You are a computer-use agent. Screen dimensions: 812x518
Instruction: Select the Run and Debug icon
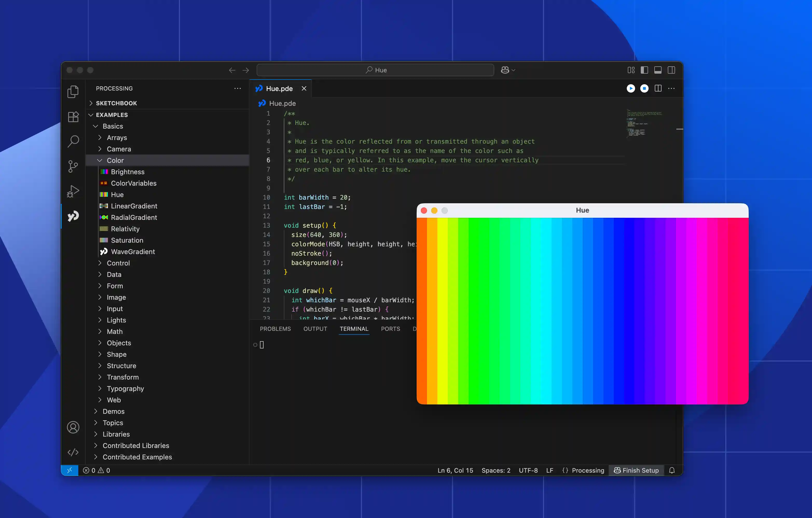point(73,191)
